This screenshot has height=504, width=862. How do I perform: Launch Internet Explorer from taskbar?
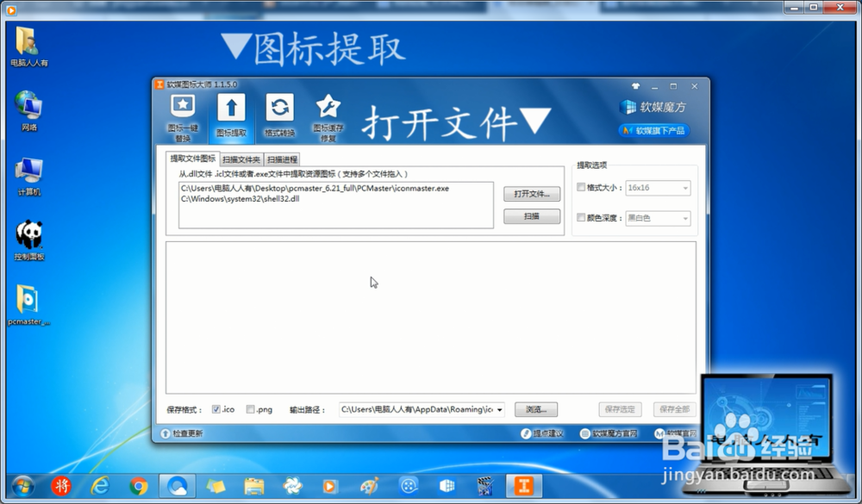click(99, 487)
